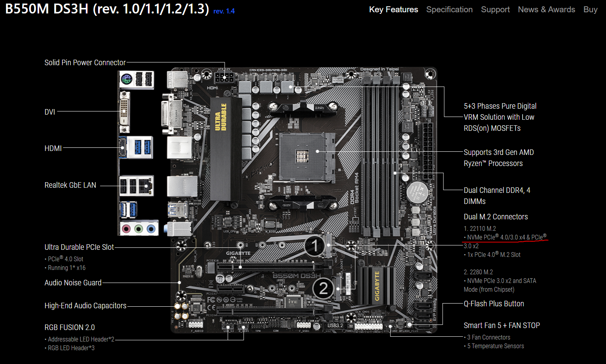Click the '1. 22110 M.2' text
606x364 pixels.
pyautogui.click(x=480, y=228)
